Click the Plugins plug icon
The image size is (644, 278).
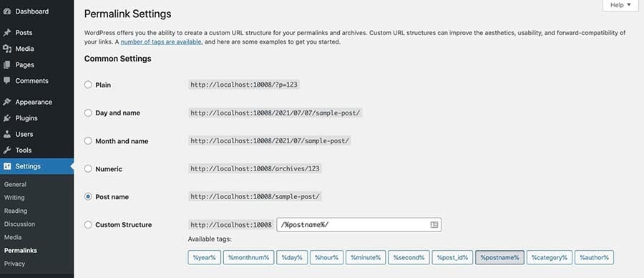6,118
